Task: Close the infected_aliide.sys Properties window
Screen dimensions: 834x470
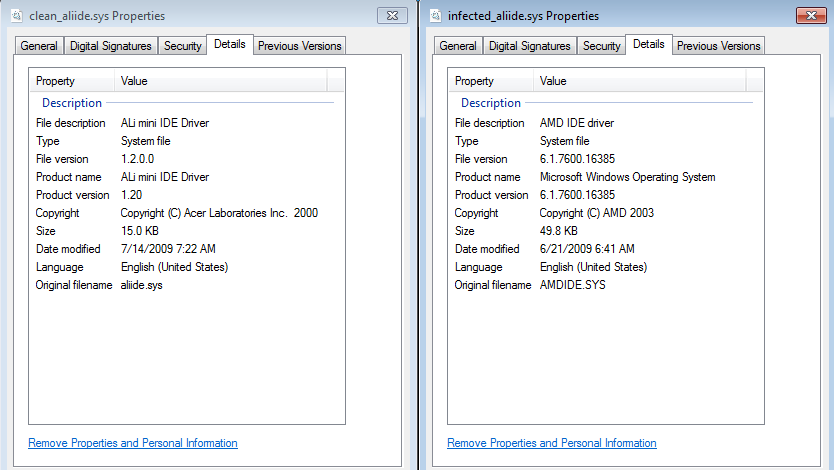Action: coord(811,15)
